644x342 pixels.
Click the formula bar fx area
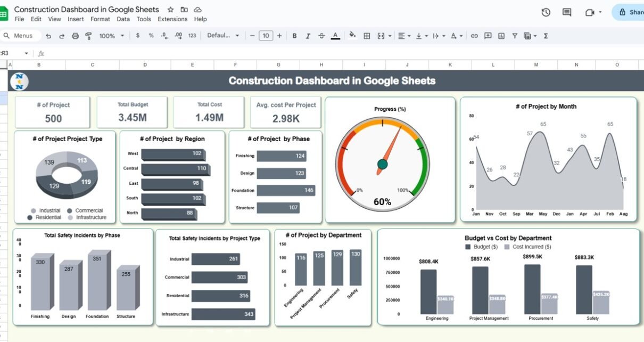41,53
